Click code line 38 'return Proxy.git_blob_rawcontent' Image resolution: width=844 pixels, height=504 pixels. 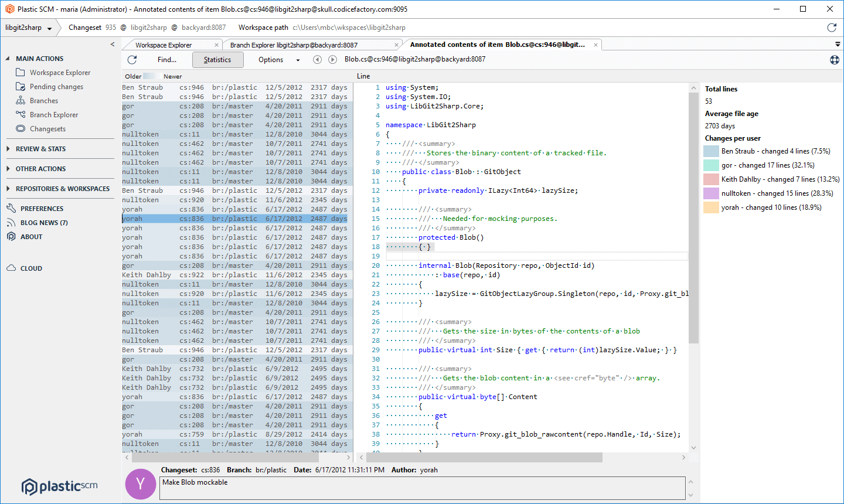[x=566, y=434]
